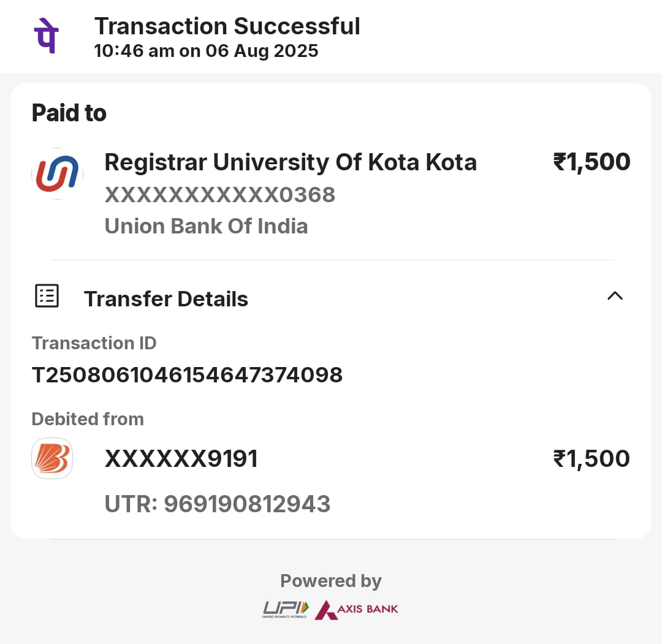Click the payee name Registrar University Of Kota
The height and width of the screenshot is (644, 662).
pyautogui.click(x=290, y=162)
